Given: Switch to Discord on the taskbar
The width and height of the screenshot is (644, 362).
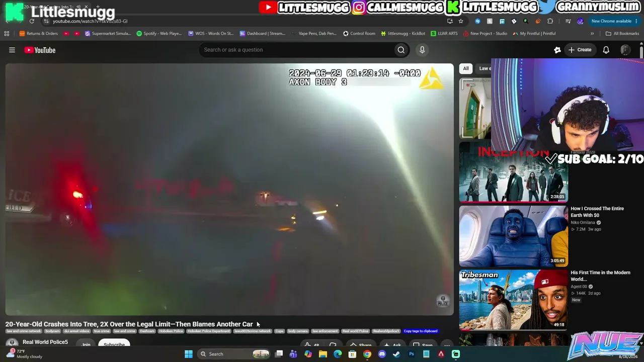Looking at the screenshot, I should tap(382, 354).
